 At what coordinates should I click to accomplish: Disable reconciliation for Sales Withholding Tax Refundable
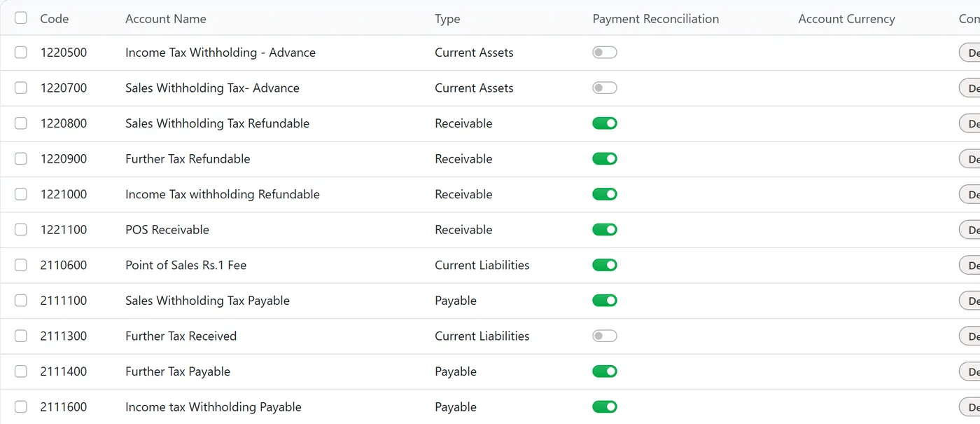coord(605,123)
